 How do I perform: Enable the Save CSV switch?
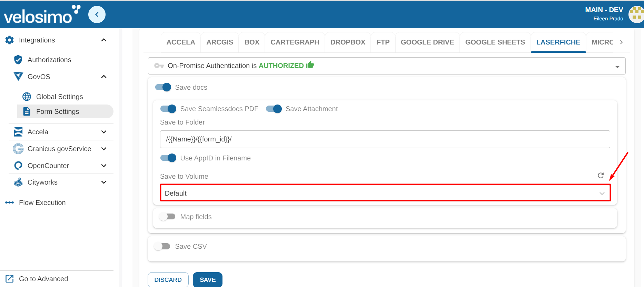(x=162, y=246)
